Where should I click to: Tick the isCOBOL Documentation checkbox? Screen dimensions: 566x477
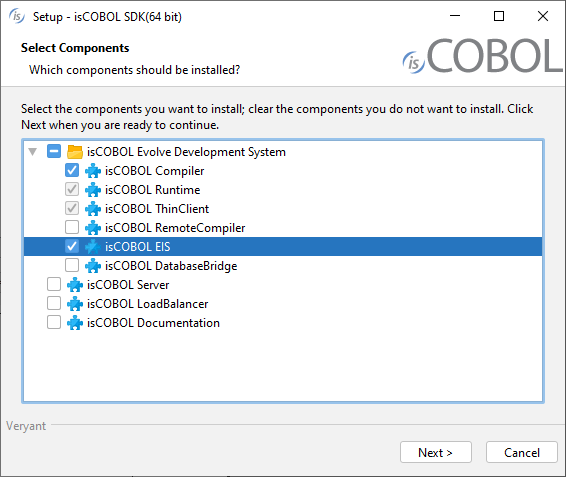tap(54, 322)
